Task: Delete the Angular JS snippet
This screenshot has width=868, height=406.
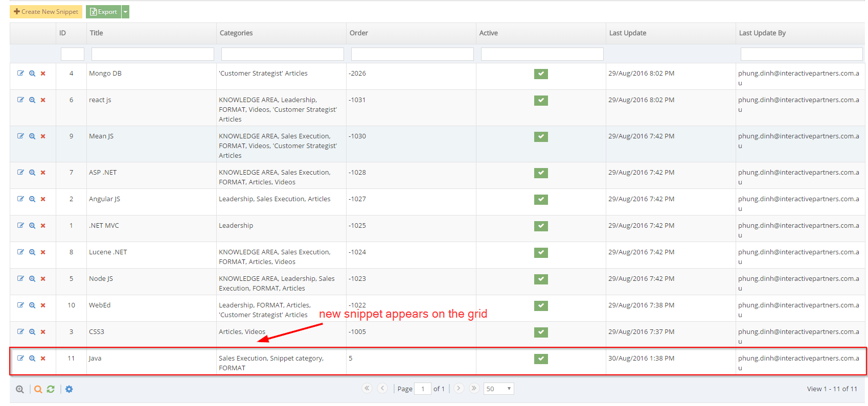Action: pos(43,199)
